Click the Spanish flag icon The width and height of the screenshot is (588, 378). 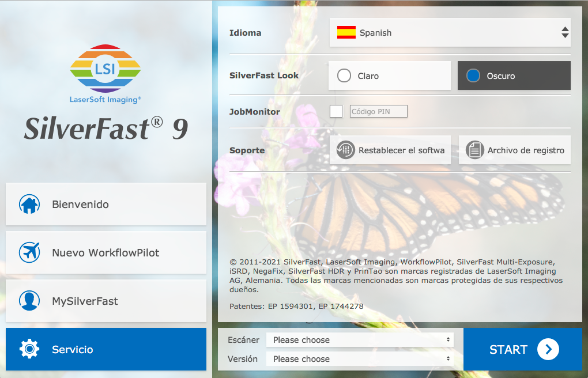coord(346,33)
